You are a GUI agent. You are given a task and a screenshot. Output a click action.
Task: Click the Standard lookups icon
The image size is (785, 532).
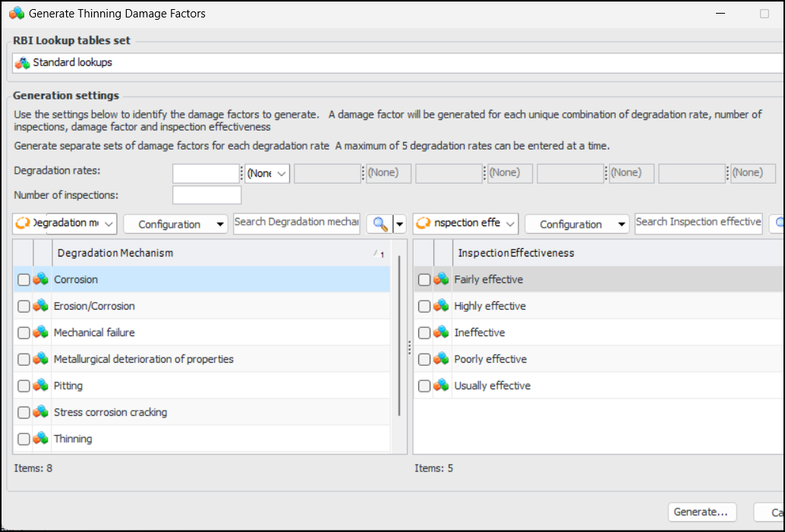23,62
